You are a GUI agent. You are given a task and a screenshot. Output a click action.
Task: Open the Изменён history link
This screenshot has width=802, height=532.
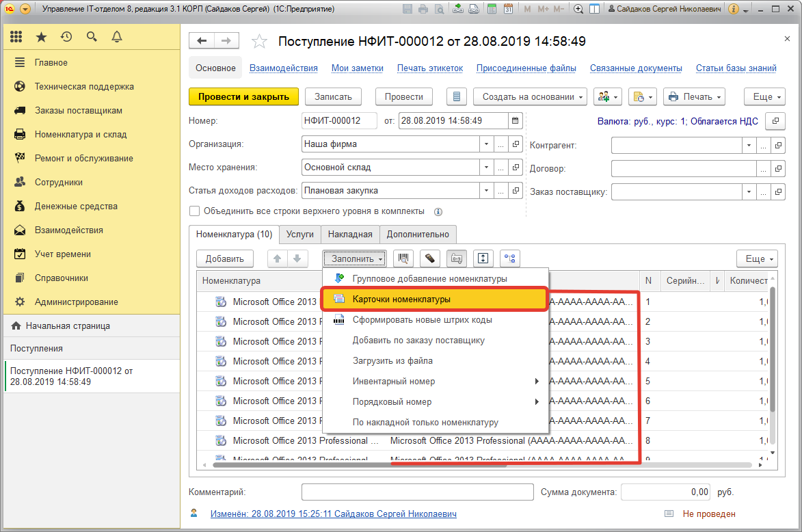coord(334,514)
